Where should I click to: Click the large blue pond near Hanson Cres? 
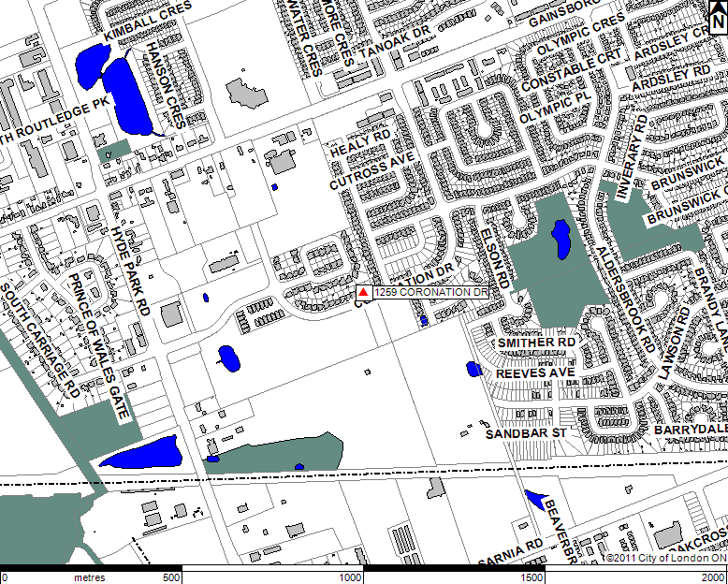point(127,97)
